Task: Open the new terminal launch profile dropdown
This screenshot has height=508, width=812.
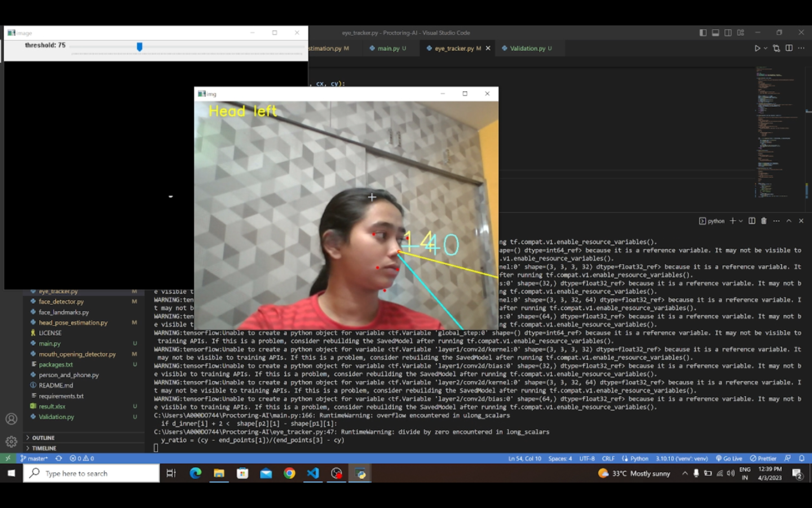Action: [741, 221]
